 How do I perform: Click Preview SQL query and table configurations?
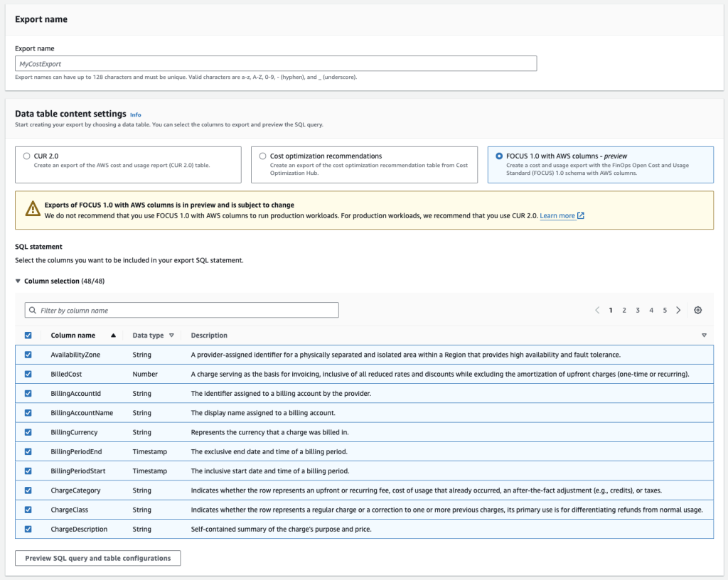[x=97, y=558]
